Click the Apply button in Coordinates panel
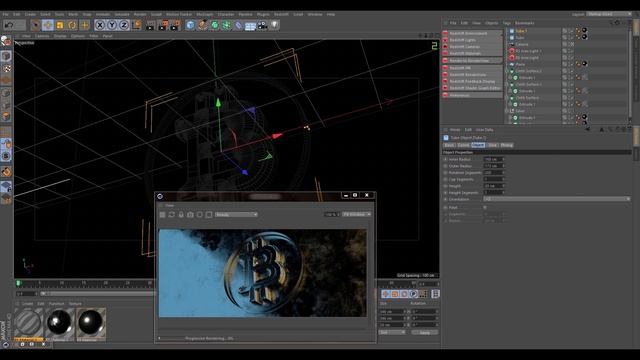Screen dimensions: 640x360 click(424, 333)
